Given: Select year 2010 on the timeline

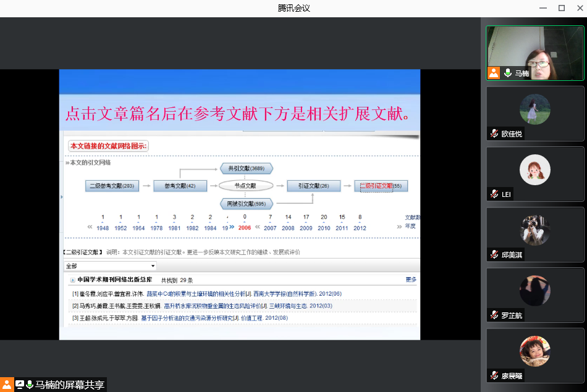Looking at the screenshot, I should click(x=324, y=228).
